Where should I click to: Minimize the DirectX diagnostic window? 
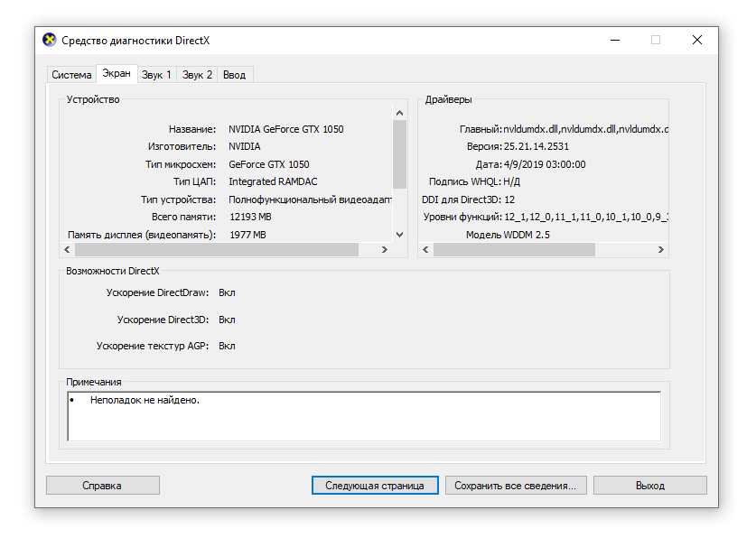(x=615, y=40)
